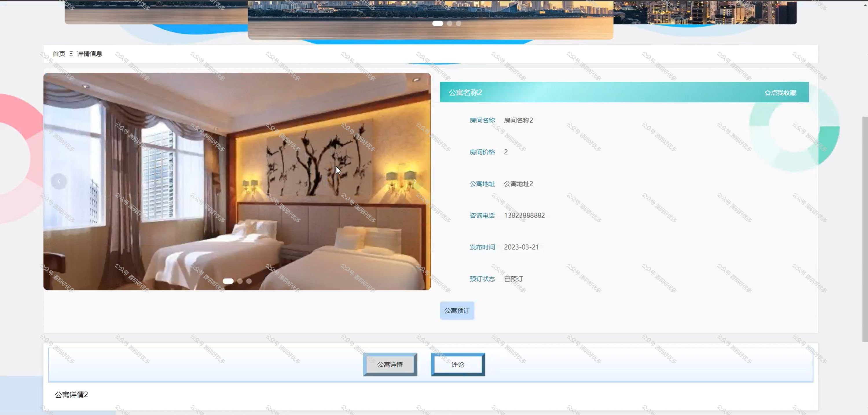Select third room carousel indicator dot

pyautogui.click(x=249, y=281)
